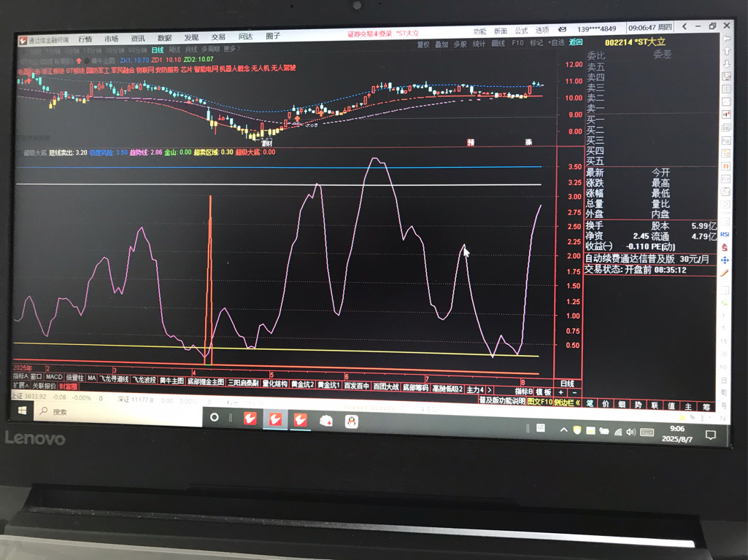Select the 窗口 tab

(36, 376)
